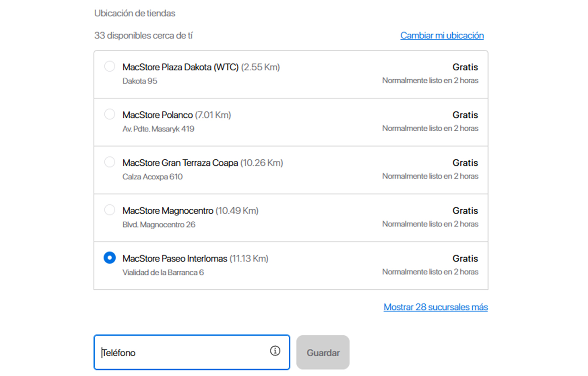Click the Vialidad de la Barranca 6 address
This screenshot has height=376, width=588.
[163, 272]
